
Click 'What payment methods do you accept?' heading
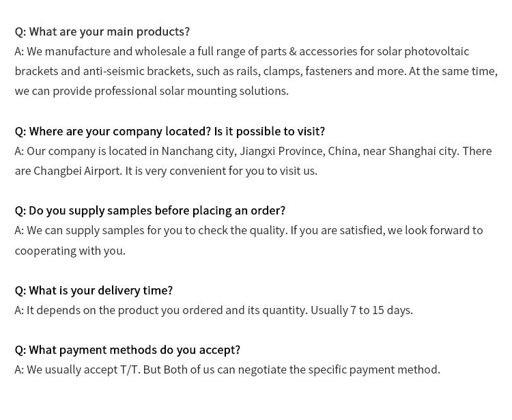pyautogui.click(x=128, y=350)
